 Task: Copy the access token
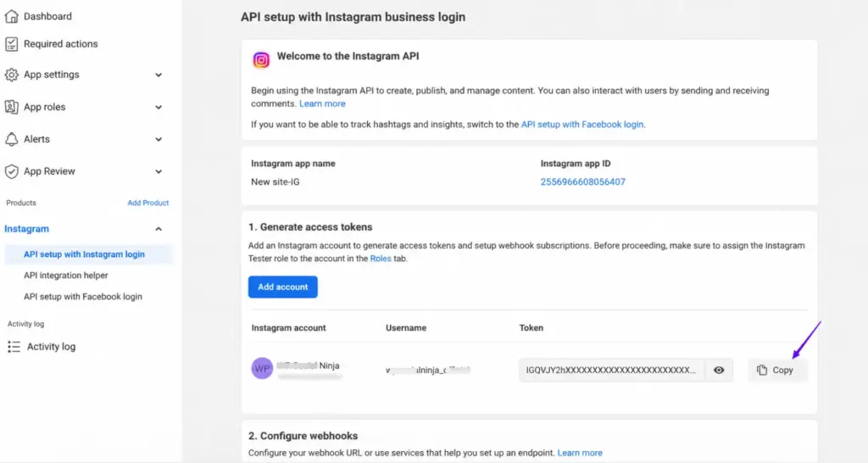pos(777,370)
